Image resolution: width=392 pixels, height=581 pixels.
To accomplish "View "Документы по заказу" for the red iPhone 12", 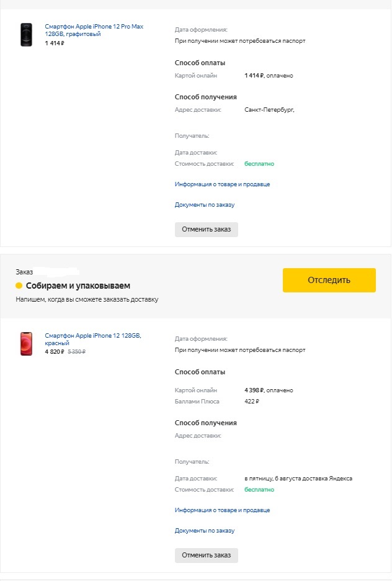I will click(x=205, y=531).
